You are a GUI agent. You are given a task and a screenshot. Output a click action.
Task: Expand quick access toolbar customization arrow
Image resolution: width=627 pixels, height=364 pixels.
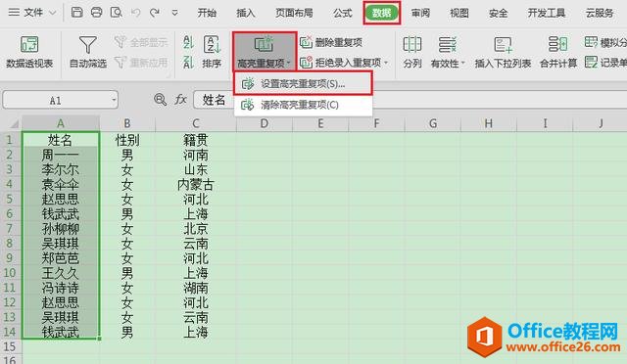[174, 13]
